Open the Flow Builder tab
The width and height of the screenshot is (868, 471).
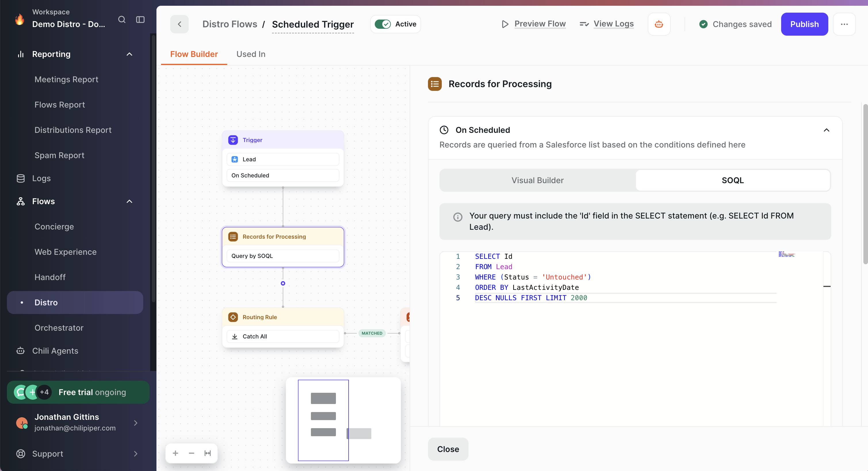194,54
